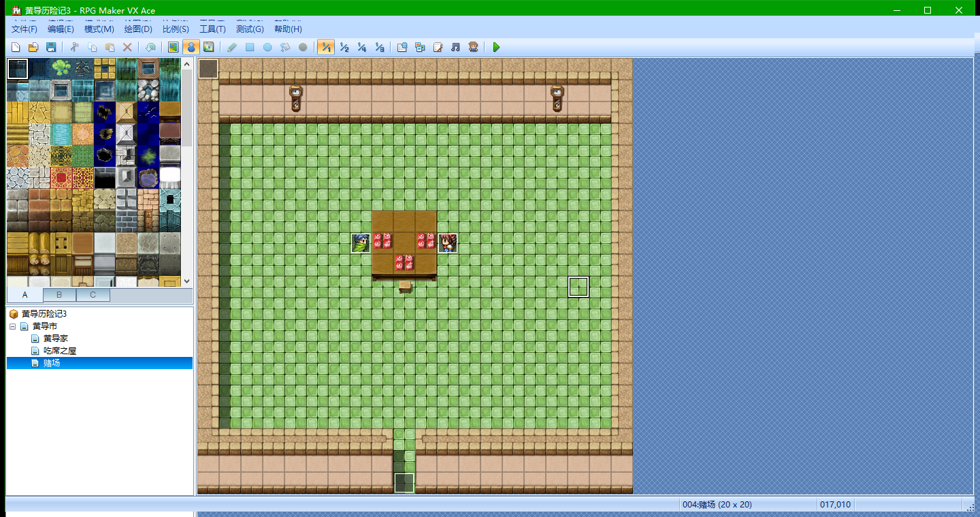Screen dimensions: 980x517
Task: Switch to Map editing mode
Action: pos(173,47)
